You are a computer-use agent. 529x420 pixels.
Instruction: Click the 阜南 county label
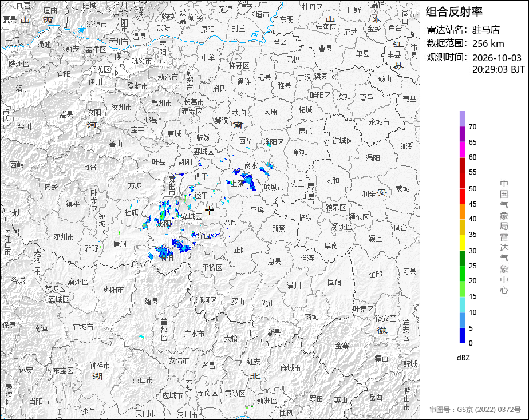(331, 245)
